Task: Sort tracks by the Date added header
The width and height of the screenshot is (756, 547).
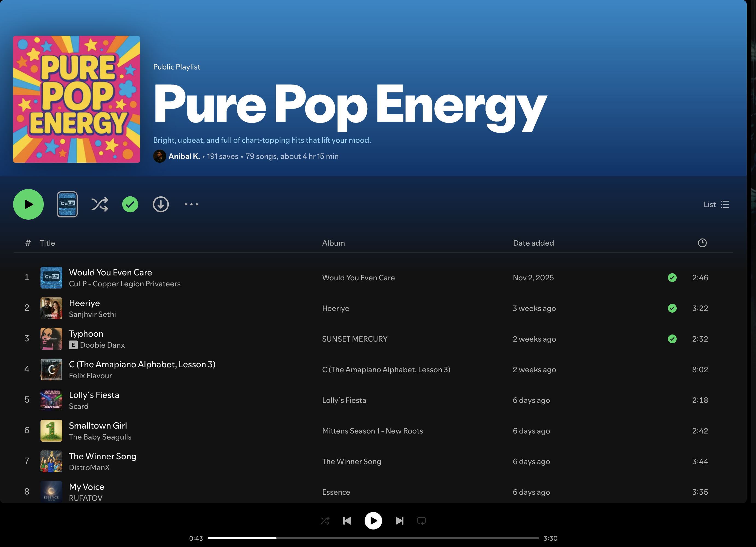Action: tap(533, 243)
